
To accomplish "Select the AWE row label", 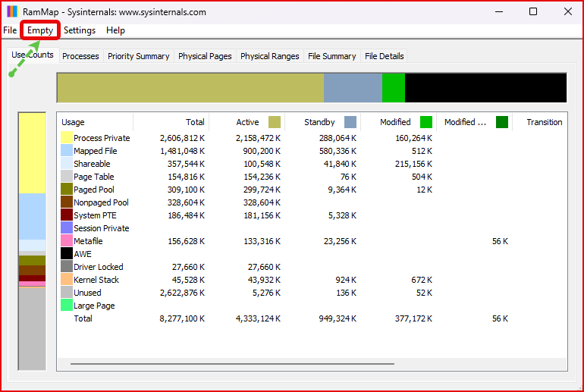I will coord(83,254).
